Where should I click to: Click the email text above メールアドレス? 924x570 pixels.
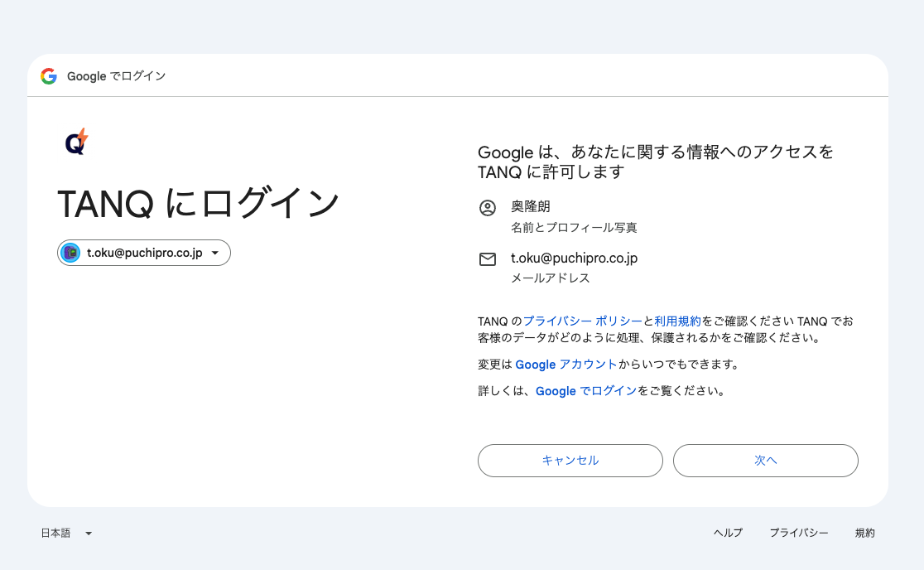[574, 258]
